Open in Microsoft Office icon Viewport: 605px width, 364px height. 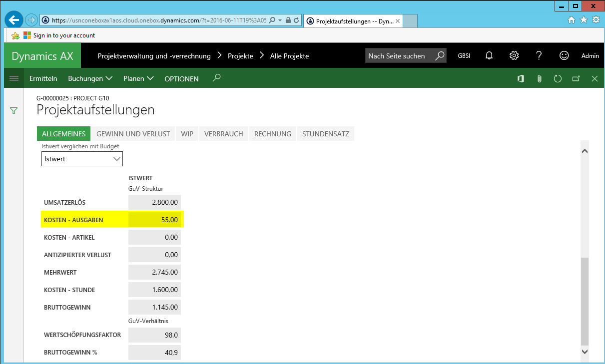pyautogui.click(x=521, y=78)
